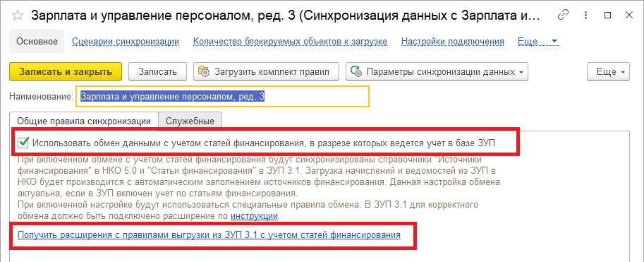Open Количество блокируемых объектов к загрузке link
The image size is (644, 262).
291,41
